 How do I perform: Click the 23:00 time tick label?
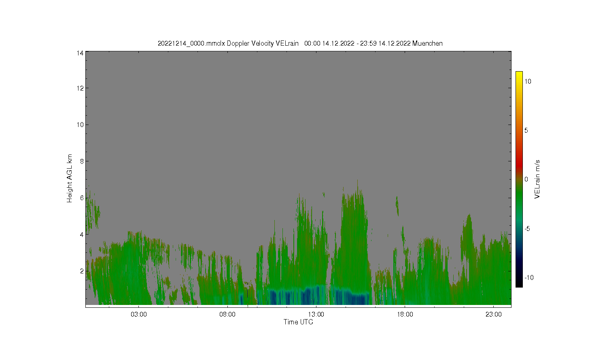pyautogui.click(x=494, y=314)
